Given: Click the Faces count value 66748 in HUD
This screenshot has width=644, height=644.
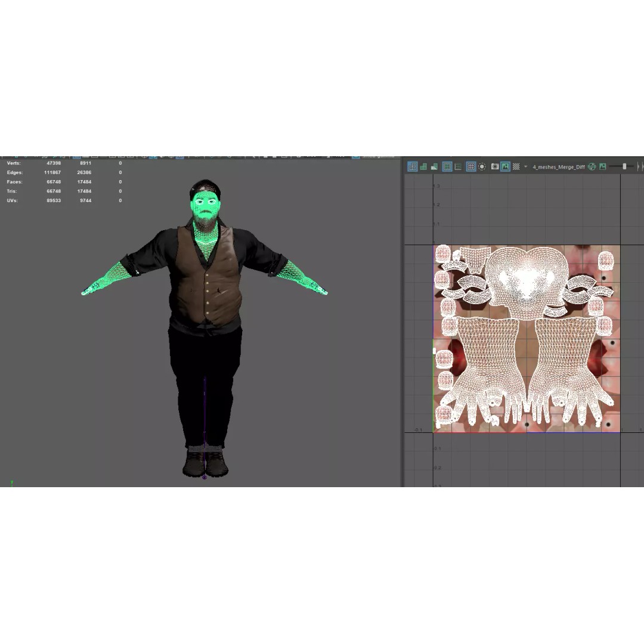Looking at the screenshot, I should [x=54, y=182].
